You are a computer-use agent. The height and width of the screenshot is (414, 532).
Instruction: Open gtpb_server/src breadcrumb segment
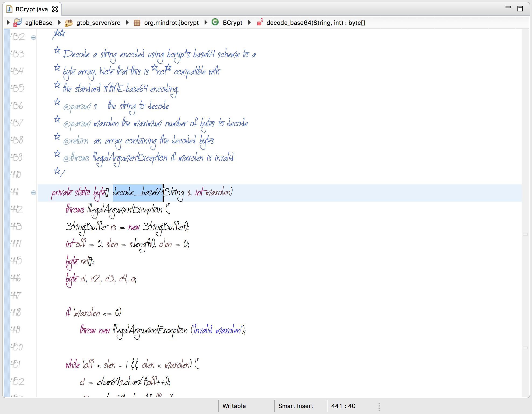(x=98, y=23)
